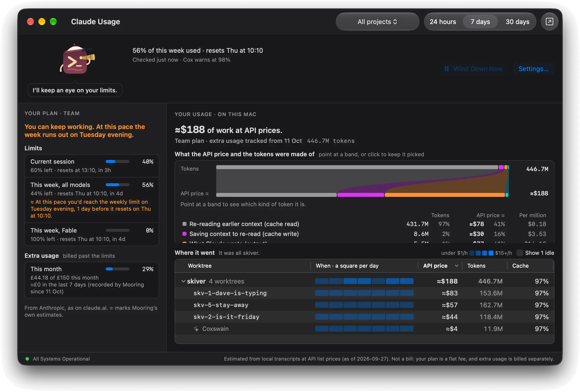580x392 pixels.
Task: Select the skv-5-stay-away row
Action: coord(364,305)
